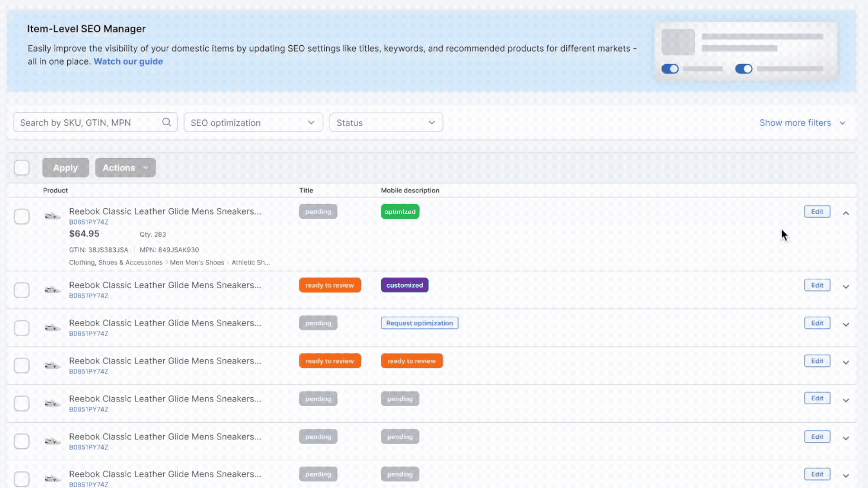Click ready to review title badge in customized row

click(330, 285)
